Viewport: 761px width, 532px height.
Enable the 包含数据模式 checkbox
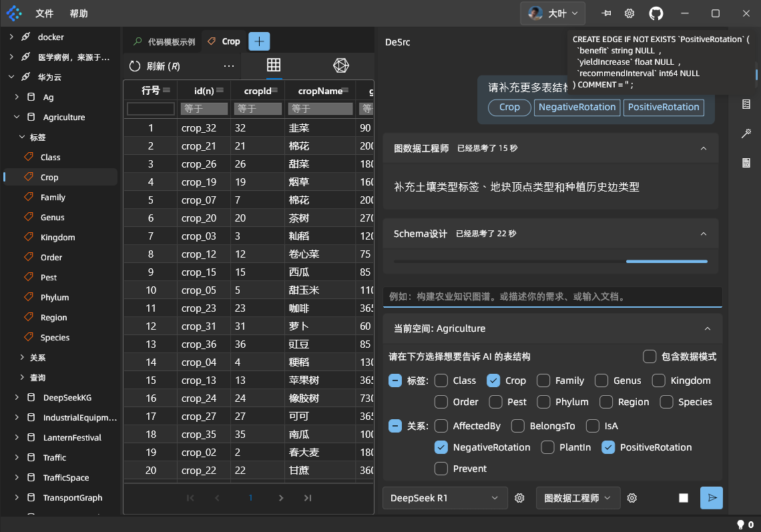[650, 356]
